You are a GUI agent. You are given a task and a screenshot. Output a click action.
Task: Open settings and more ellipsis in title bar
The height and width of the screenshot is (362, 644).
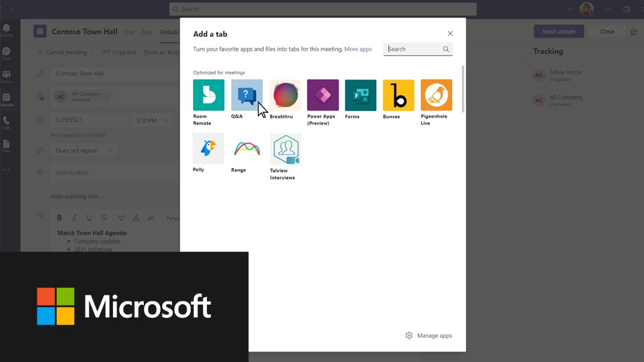point(570,9)
